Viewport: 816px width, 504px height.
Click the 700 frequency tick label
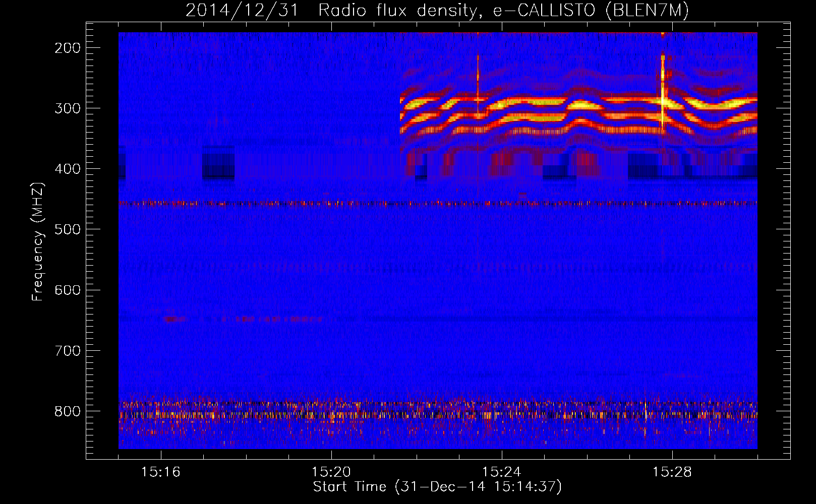pyautogui.click(x=68, y=351)
